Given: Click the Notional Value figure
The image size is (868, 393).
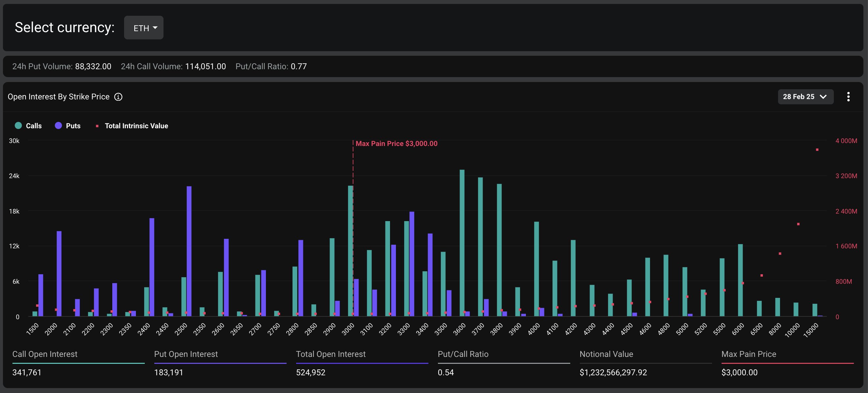Looking at the screenshot, I should pos(613,372).
